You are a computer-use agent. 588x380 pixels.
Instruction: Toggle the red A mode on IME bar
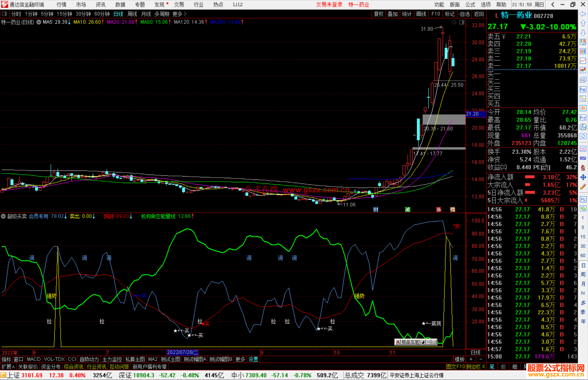(x=398, y=342)
